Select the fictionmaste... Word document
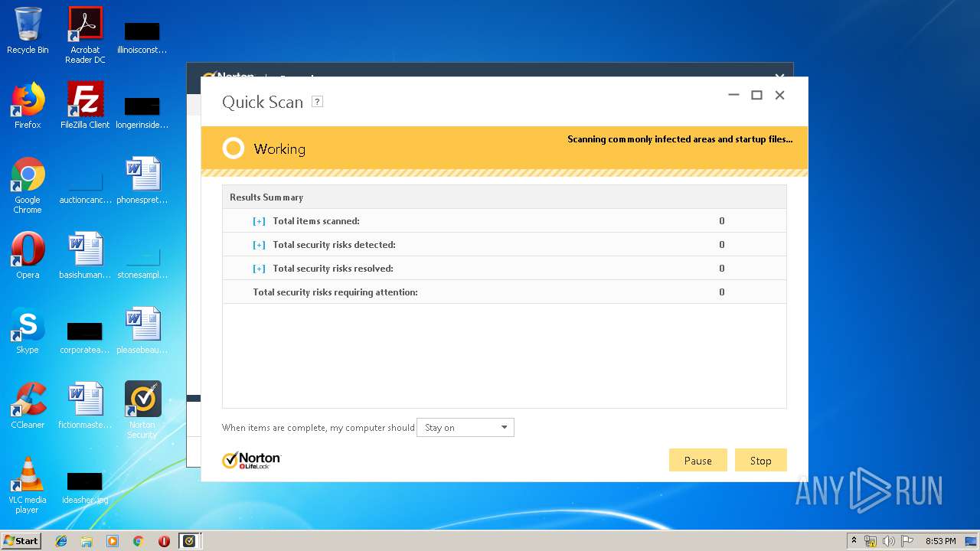Screen dimensions: 980x551 pyautogui.click(x=85, y=406)
